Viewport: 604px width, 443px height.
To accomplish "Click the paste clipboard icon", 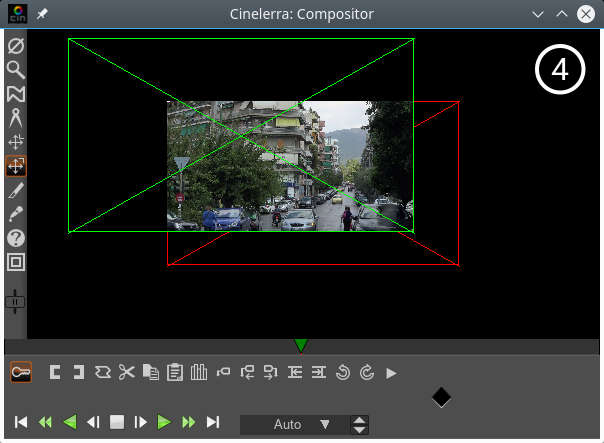I will coord(175,372).
